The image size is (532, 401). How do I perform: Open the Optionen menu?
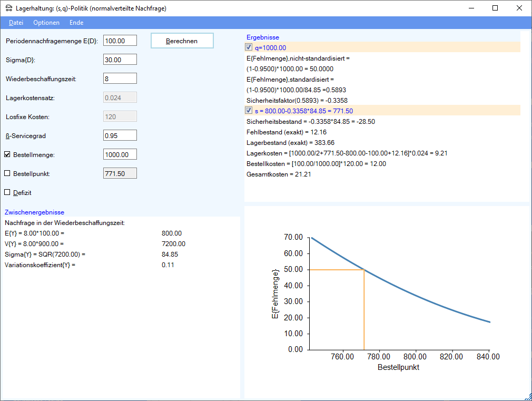[x=46, y=23]
